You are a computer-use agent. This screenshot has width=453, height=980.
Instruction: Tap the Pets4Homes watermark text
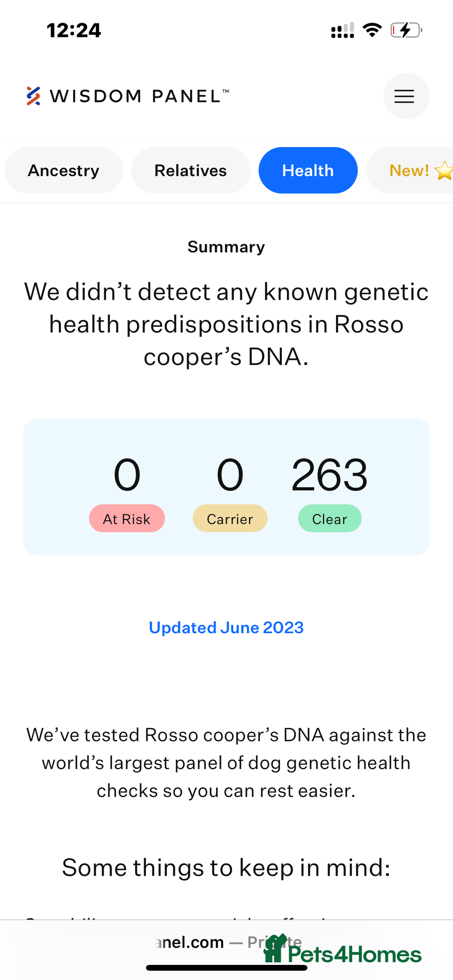[354, 954]
